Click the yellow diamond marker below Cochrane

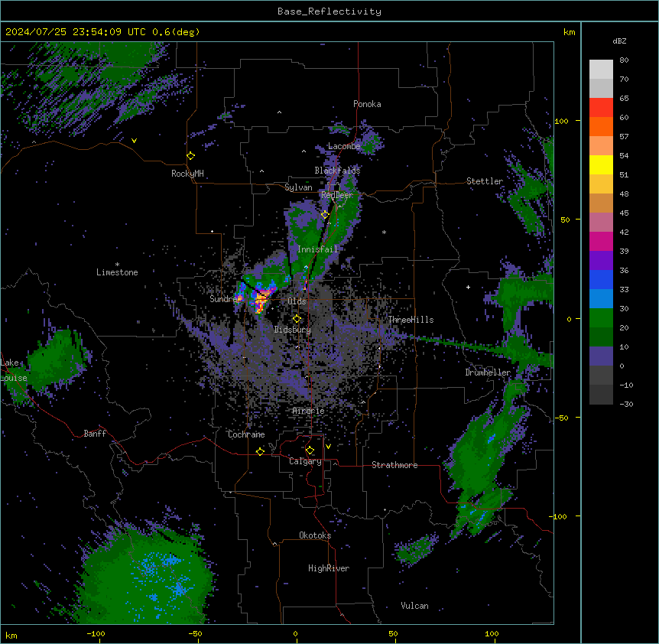pyautogui.click(x=260, y=451)
